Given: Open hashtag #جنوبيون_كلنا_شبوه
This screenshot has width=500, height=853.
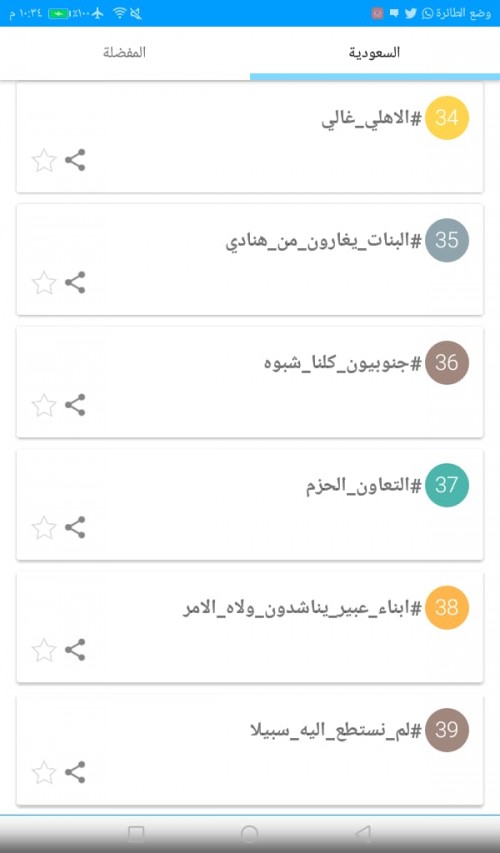Looking at the screenshot, I should coord(343,363).
